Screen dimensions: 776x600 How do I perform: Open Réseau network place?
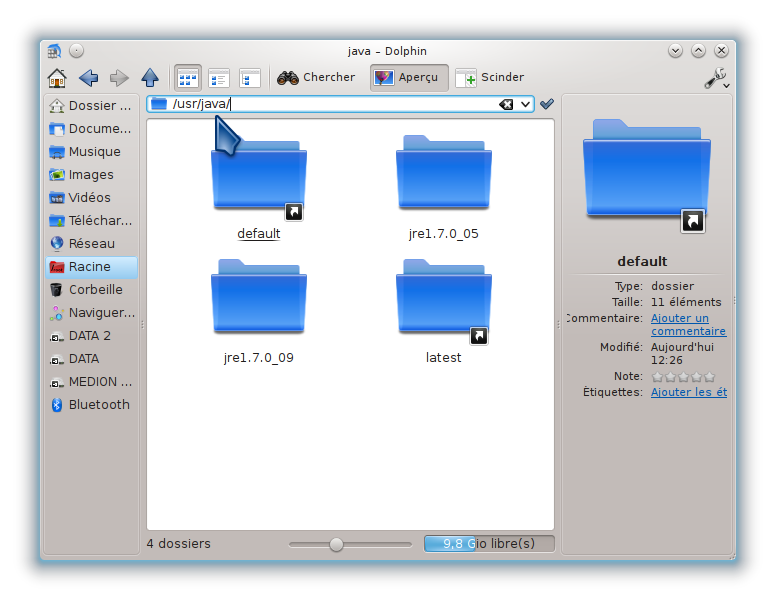(x=91, y=244)
